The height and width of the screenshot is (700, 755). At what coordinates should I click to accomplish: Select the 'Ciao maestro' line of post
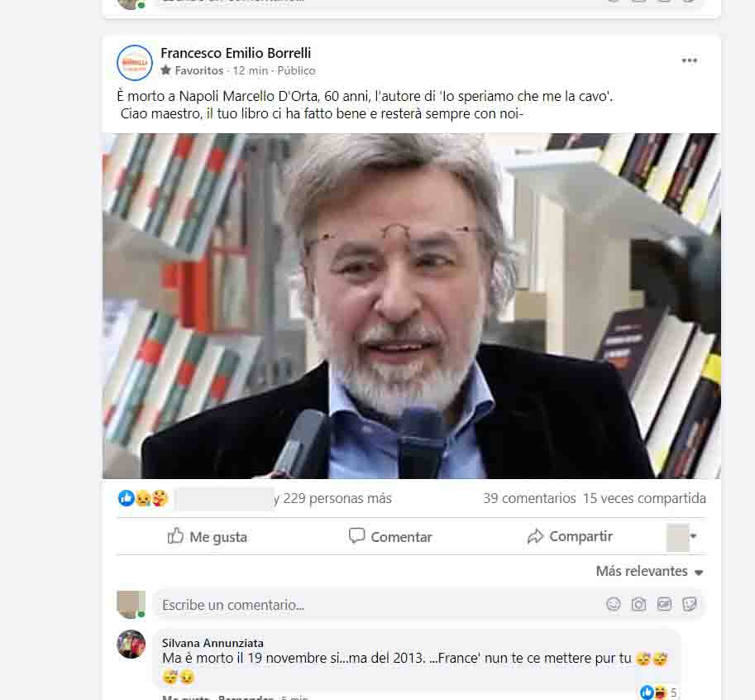tap(322, 113)
